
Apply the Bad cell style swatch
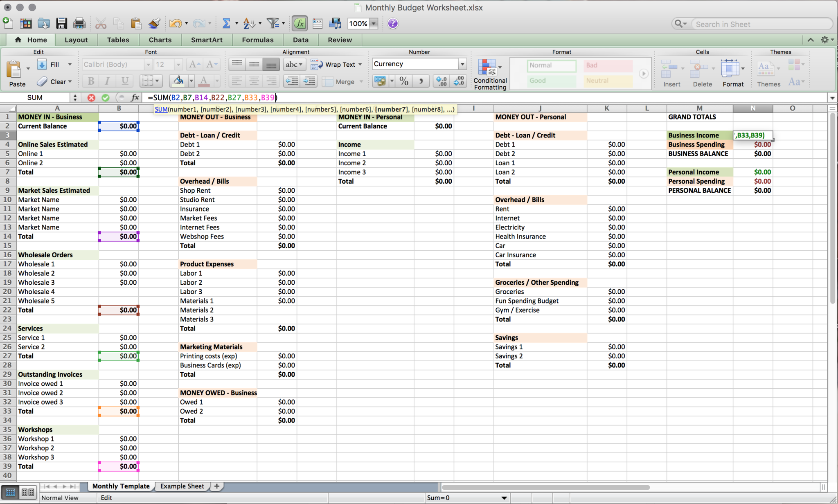(x=608, y=65)
